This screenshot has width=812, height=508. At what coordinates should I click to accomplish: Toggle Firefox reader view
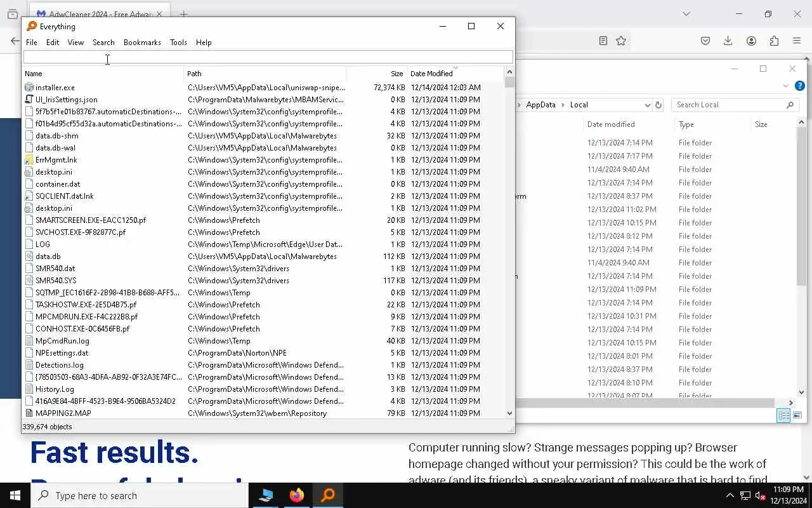(603, 41)
